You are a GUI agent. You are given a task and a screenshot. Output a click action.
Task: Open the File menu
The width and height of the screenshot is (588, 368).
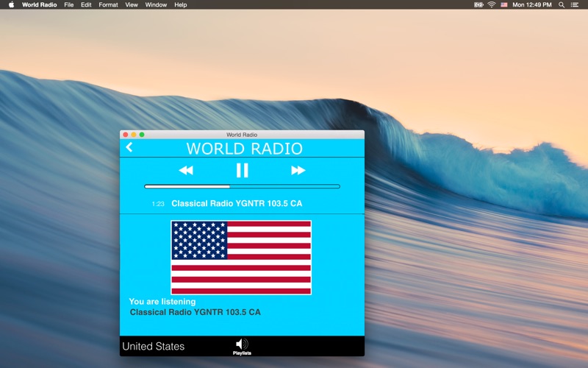coord(68,5)
